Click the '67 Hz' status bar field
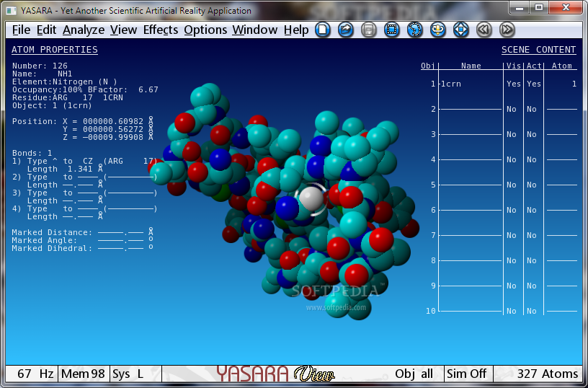The image size is (588, 388). 35,374
